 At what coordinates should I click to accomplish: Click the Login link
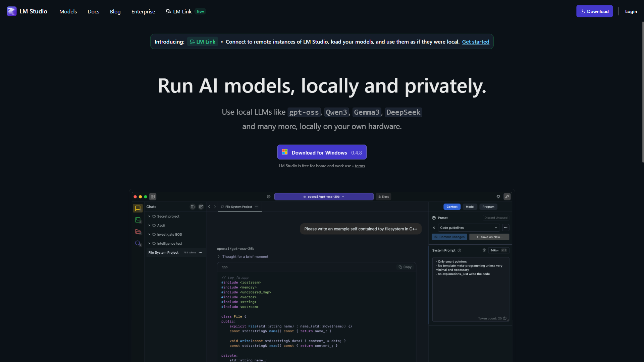click(x=631, y=11)
